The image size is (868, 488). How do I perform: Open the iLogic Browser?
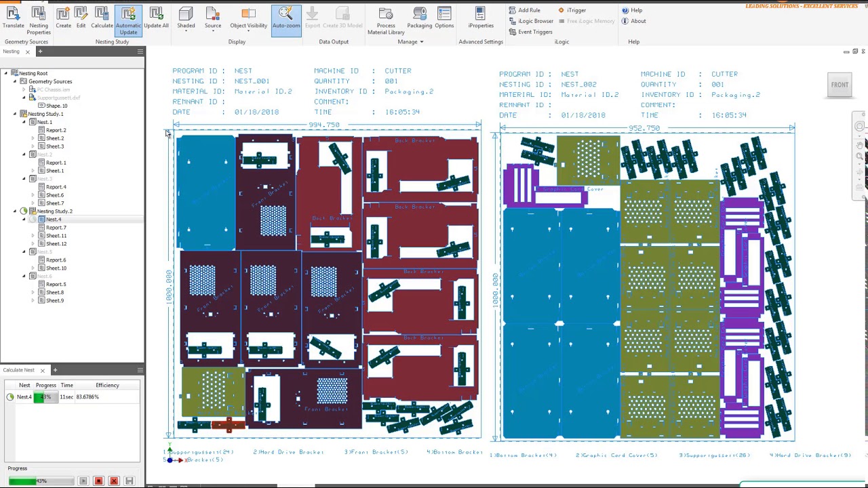[x=531, y=21]
